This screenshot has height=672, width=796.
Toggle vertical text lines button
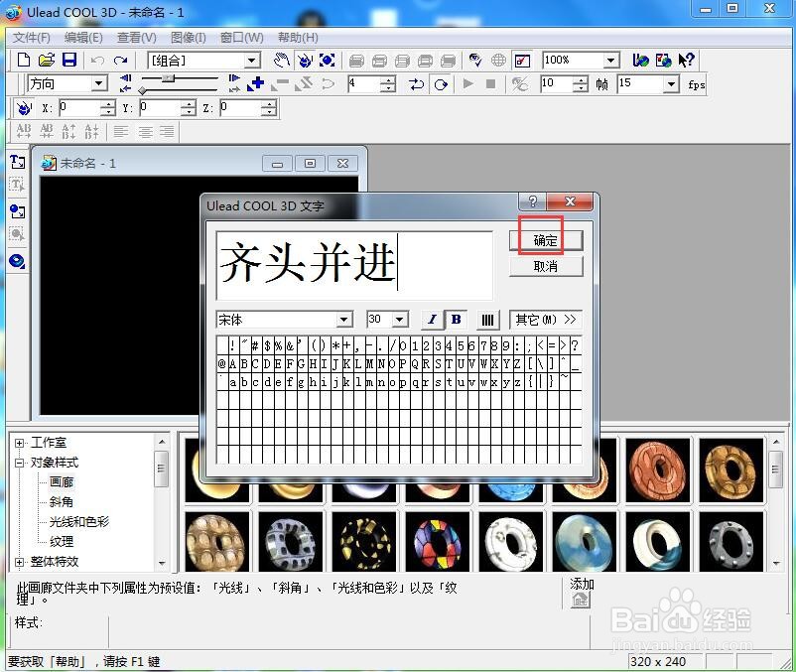click(x=487, y=320)
